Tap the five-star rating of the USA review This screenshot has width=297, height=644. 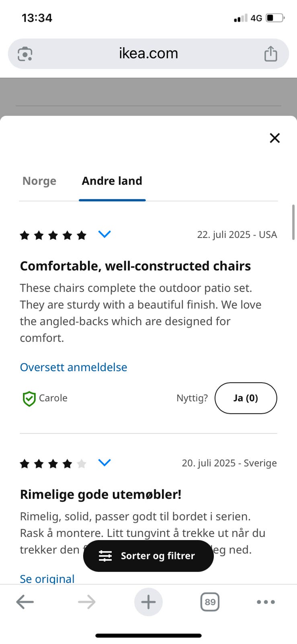(x=53, y=235)
